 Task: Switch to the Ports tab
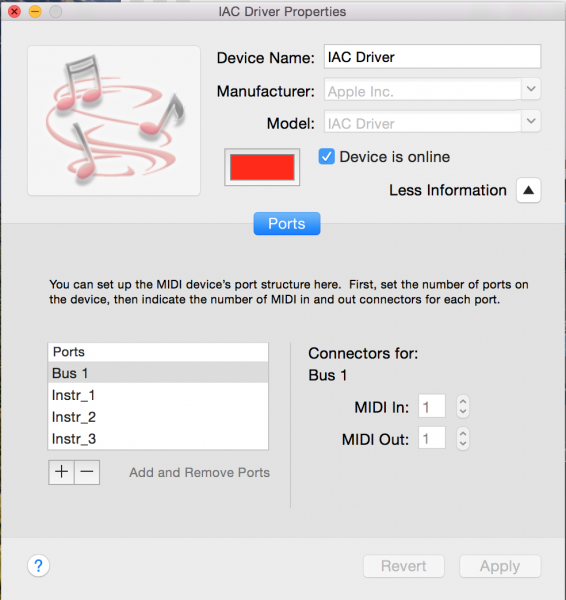click(287, 223)
